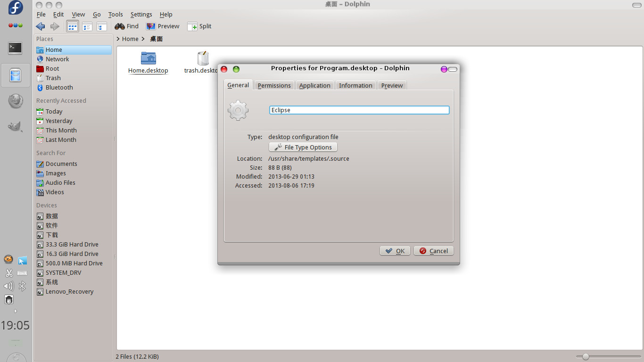The height and width of the screenshot is (362, 644).
Task: Open the Settings menu
Action: (141, 15)
